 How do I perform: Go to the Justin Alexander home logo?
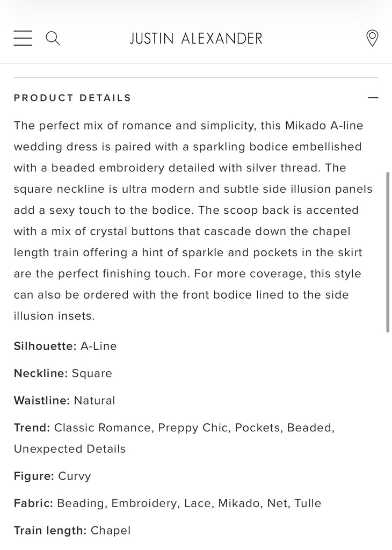196,39
